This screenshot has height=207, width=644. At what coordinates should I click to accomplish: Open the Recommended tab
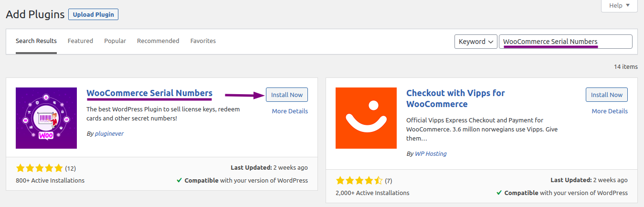click(158, 41)
